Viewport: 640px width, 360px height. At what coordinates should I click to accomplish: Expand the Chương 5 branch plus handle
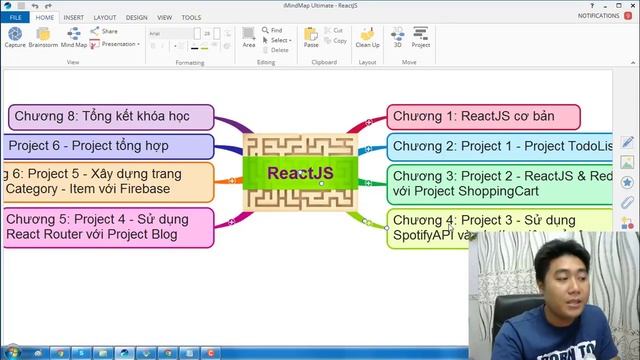(231, 222)
